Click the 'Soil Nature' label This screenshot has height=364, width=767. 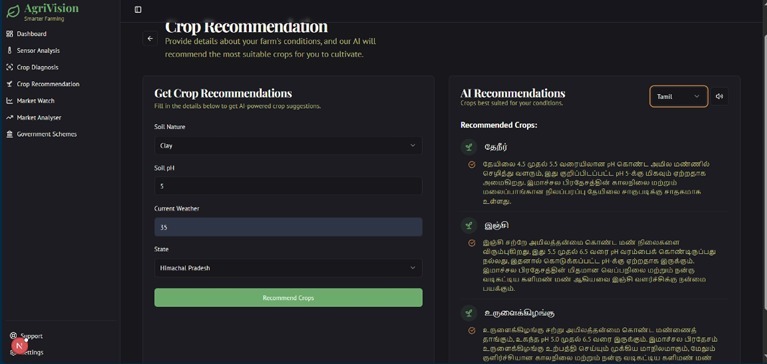tap(170, 127)
